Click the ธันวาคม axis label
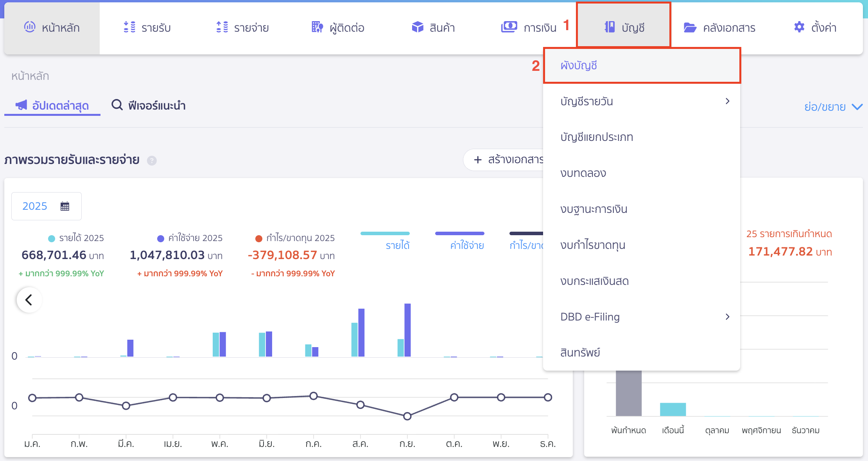This screenshot has width=868, height=461. click(x=806, y=430)
